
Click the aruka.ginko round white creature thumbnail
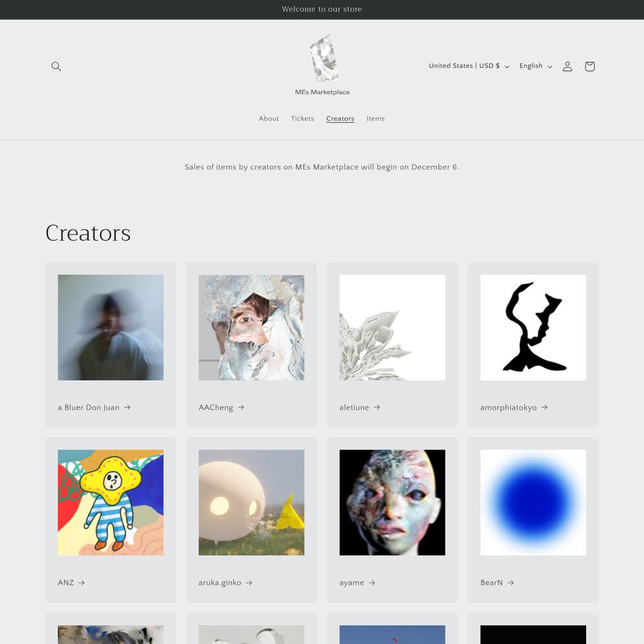click(251, 502)
